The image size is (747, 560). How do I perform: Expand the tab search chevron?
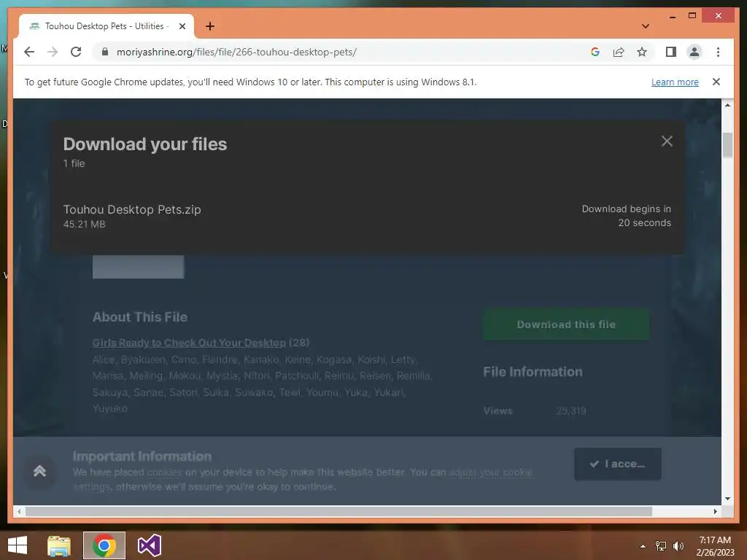pos(646,26)
